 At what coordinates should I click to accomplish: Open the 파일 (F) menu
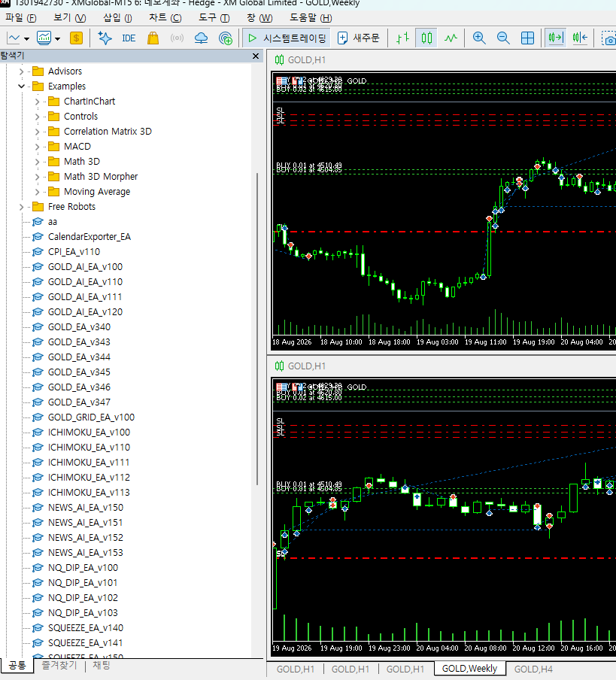[x=21, y=18]
